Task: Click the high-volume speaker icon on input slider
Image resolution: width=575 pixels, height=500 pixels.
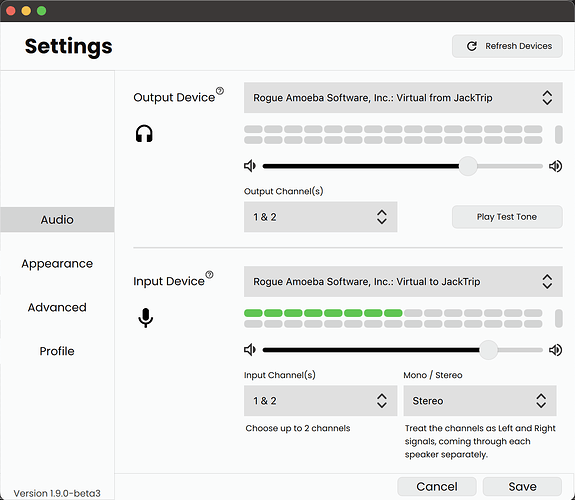Action: 555,350
